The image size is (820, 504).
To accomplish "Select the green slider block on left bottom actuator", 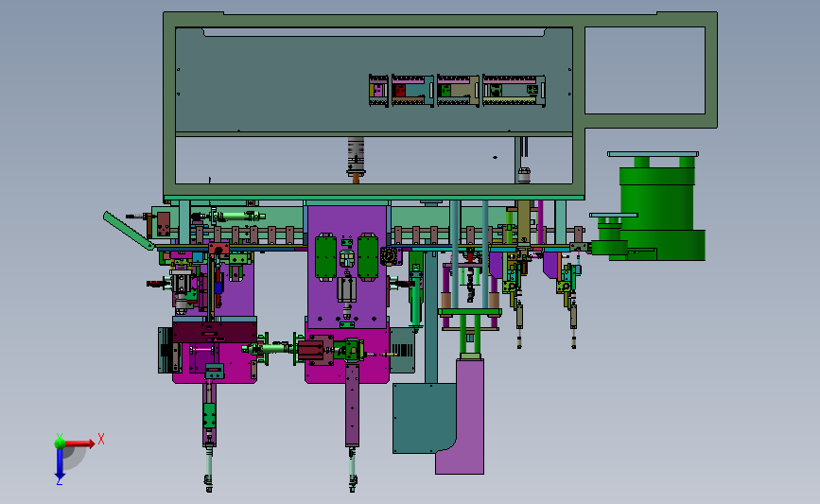I will pyautogui.click(x=209, y=416).
